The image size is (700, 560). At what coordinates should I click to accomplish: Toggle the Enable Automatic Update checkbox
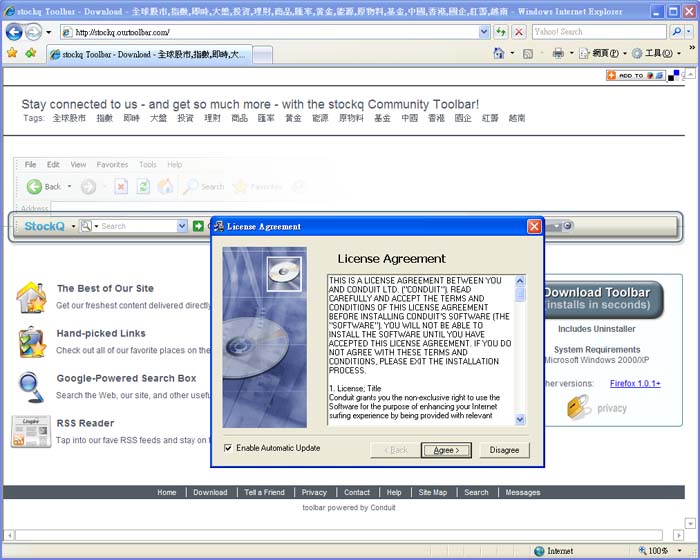[x=228, y=448]
